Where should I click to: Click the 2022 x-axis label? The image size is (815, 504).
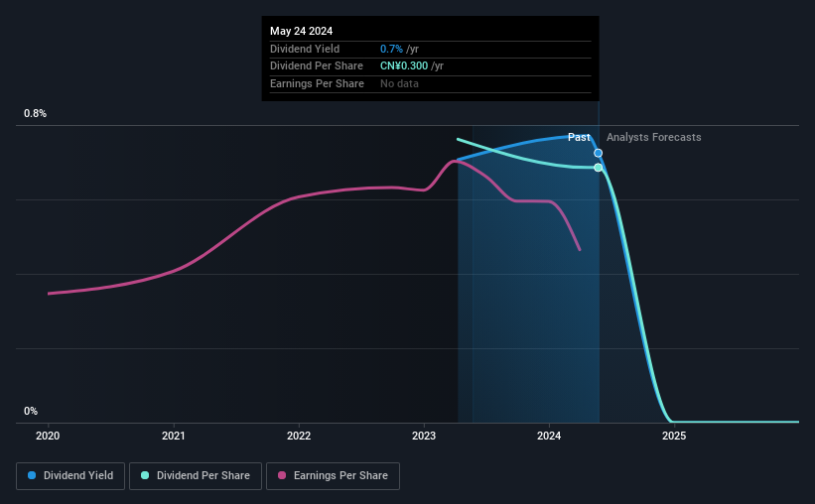coord(299,436)
